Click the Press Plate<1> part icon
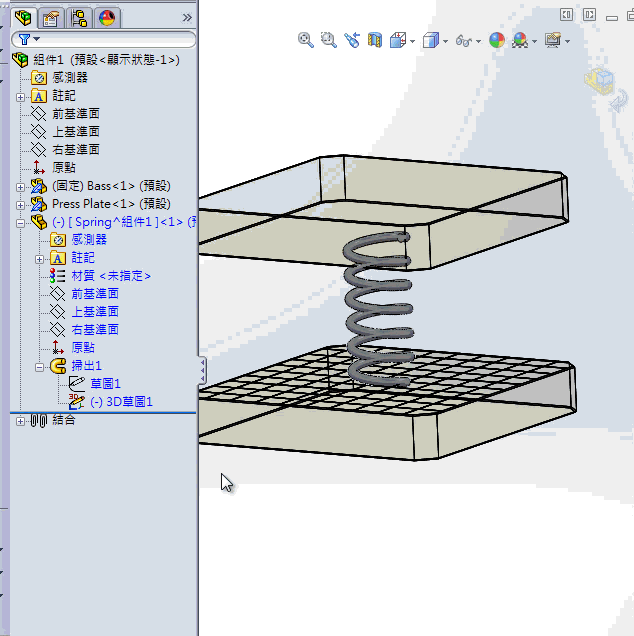 (x=39, y=204)
